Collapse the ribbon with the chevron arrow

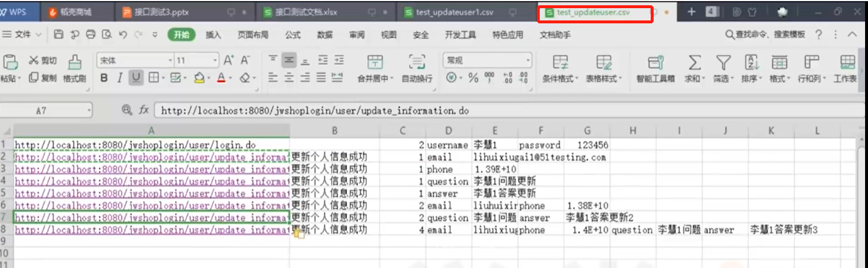point(852,35)
